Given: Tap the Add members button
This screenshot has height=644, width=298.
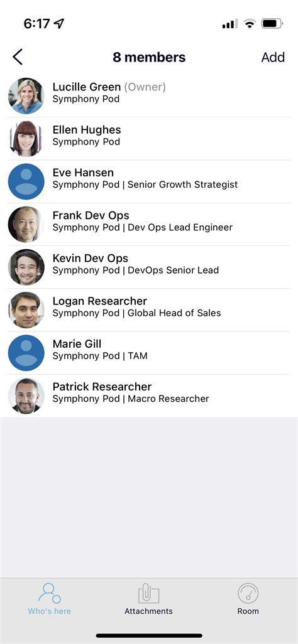Looking at the screenshot, I should pos(273,57).
